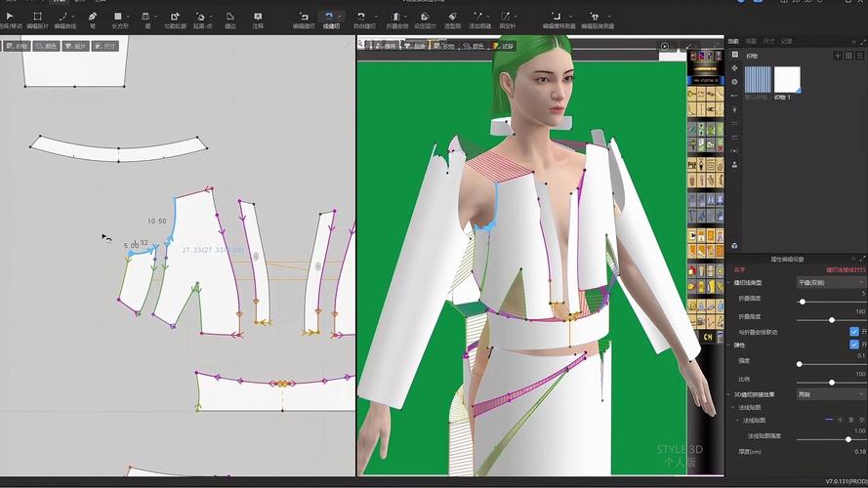This screenshot has height=488, width=868.
Task: Select the Select/Move arrow tool
Action: pyautogui.click(x=8, y=20)
